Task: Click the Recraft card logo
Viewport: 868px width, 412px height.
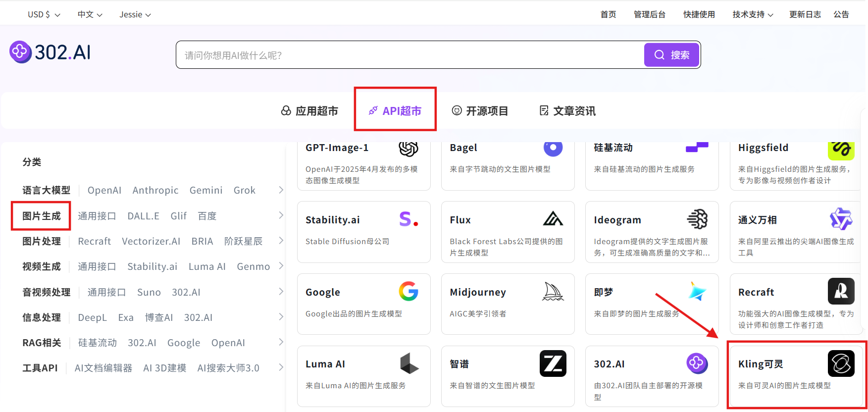Action: 841,291
